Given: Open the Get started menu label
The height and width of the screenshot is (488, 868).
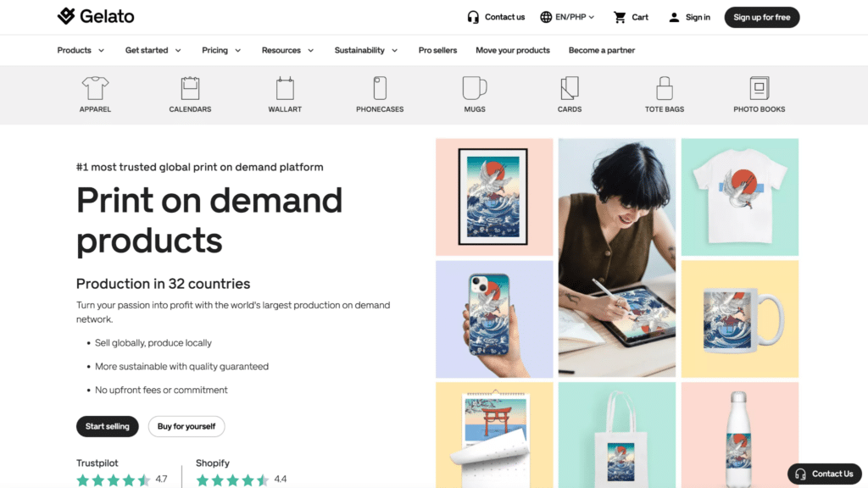Looking at the screenshot, I should [147, 50].
